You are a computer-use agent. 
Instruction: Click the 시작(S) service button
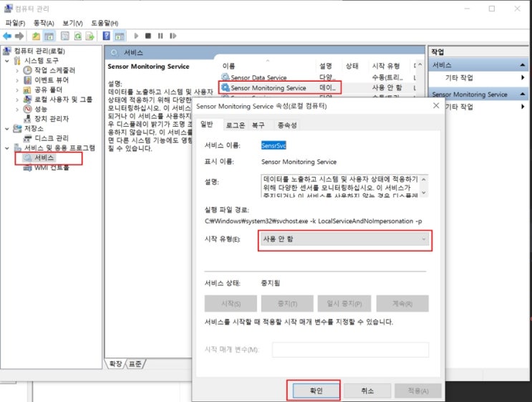pyautogui.click(x=231, y=304)
